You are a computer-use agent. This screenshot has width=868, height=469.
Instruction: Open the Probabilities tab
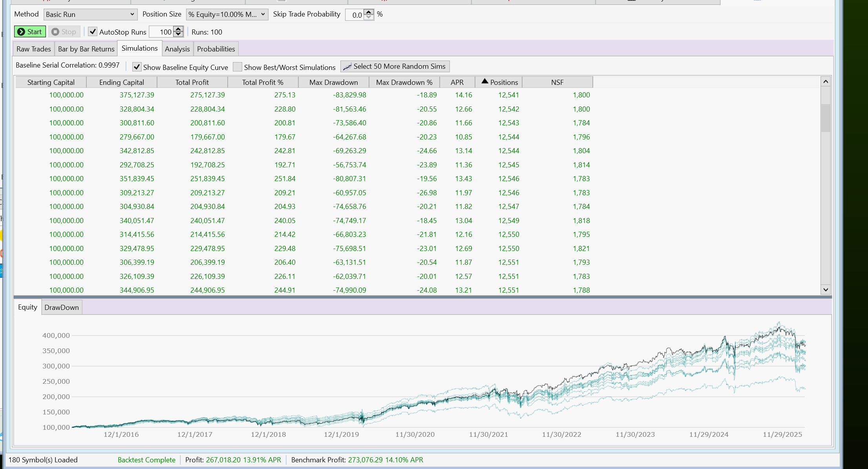[x=216, y=49]
